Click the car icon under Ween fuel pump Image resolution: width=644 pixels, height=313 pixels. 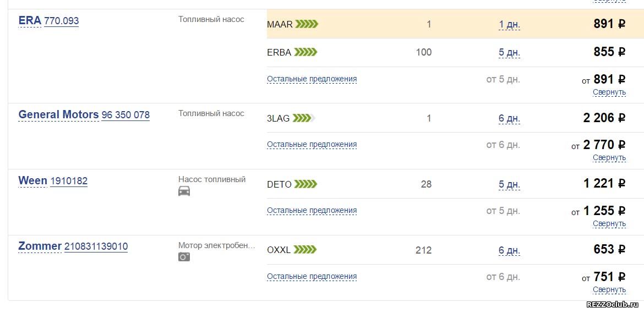184,191
